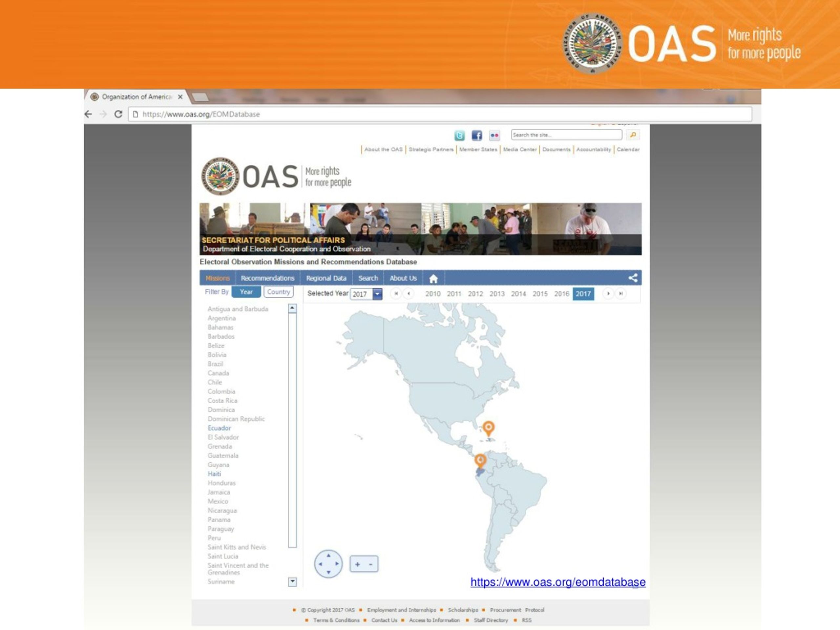Select Colombia in the country list

[x=221, y=391]
